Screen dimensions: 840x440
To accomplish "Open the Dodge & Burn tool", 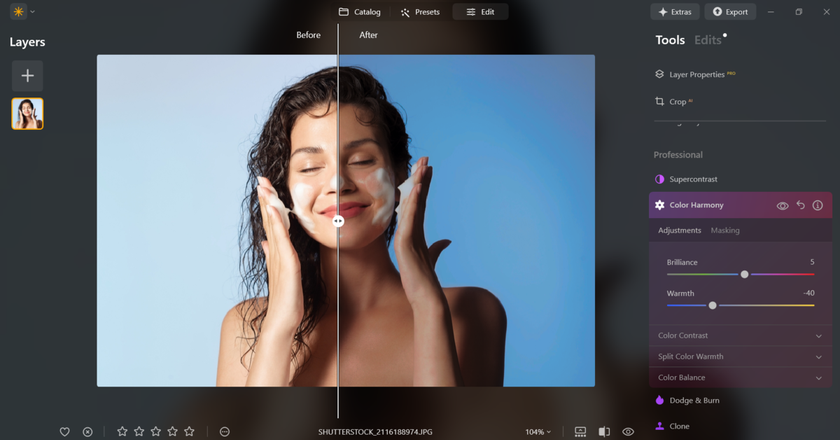I will point(687,400).
